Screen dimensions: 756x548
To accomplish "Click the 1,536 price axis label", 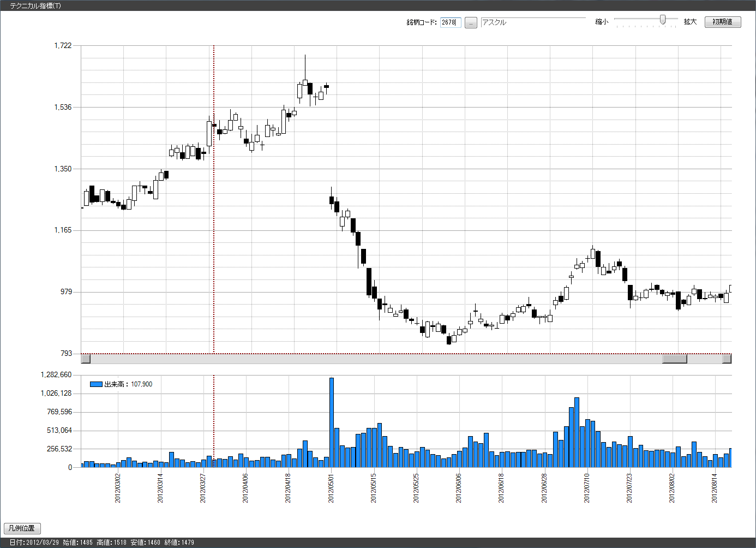I will click(x=63, y=107).
